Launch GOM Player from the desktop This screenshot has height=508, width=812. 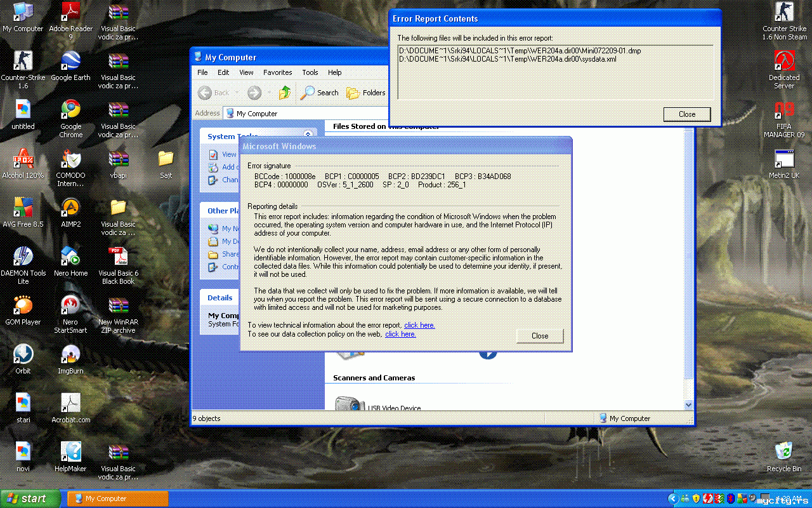(x=23, y=311)
